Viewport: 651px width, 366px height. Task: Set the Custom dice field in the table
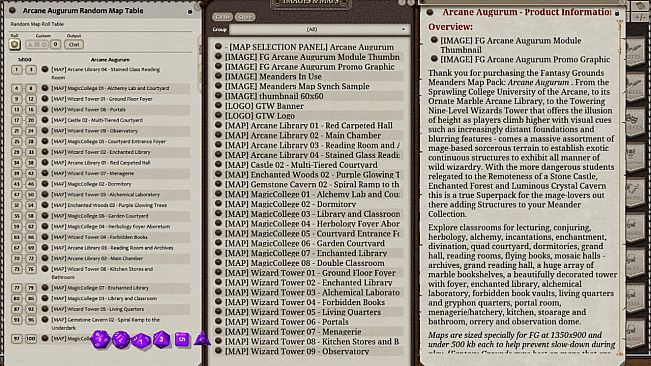point(37,44)
